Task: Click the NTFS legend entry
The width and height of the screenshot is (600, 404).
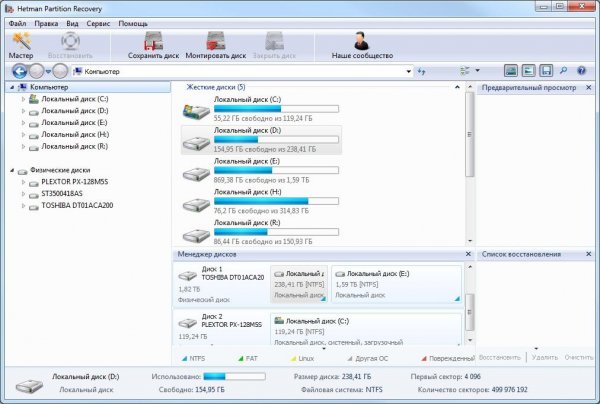Action: (194, 358)
